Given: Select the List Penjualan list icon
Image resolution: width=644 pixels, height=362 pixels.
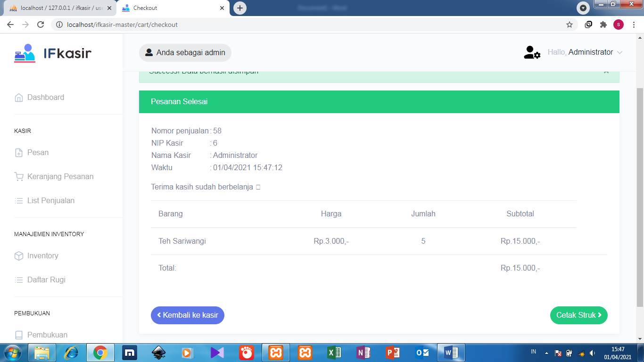Looking at the screenshot, I should (x=19, y=200).
